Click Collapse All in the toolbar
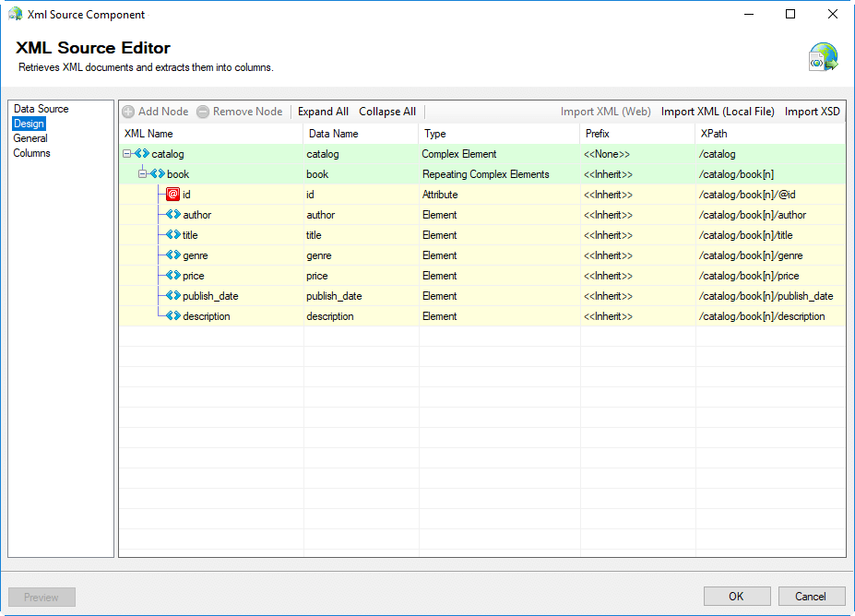855x616 pixels. coord(387,112)
